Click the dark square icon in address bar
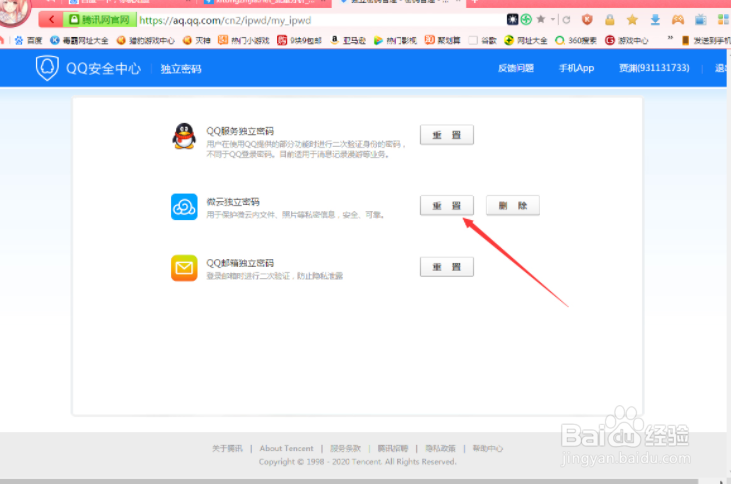This screenshot has width=731, height=484. 512,19
